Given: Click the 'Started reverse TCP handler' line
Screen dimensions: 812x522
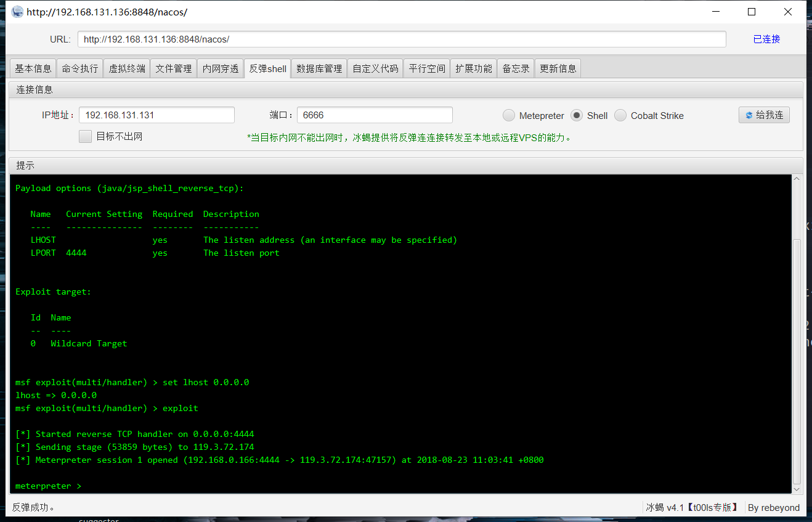Looking at the screenshot, I should pyautogui.click(x=134, y=434).
